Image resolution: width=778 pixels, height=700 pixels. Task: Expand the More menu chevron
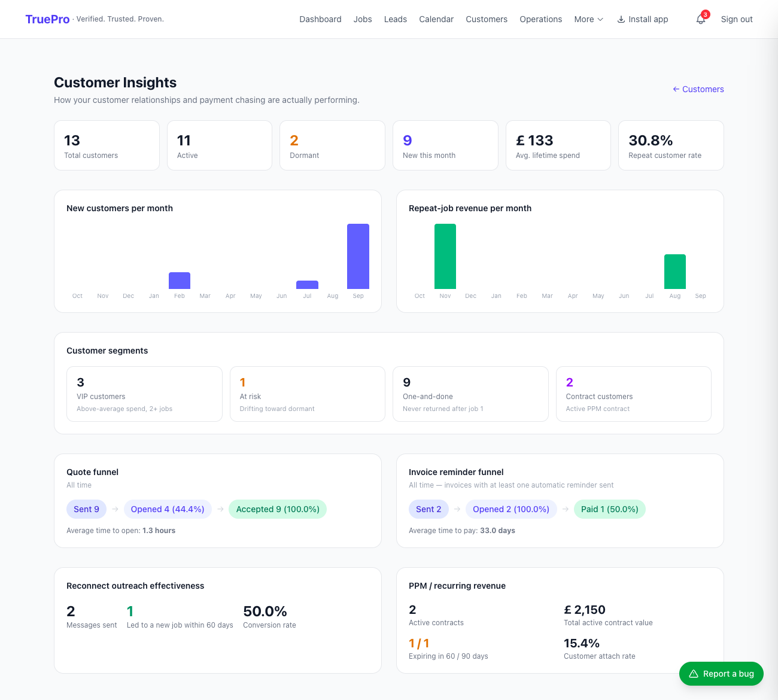point(600,19)
